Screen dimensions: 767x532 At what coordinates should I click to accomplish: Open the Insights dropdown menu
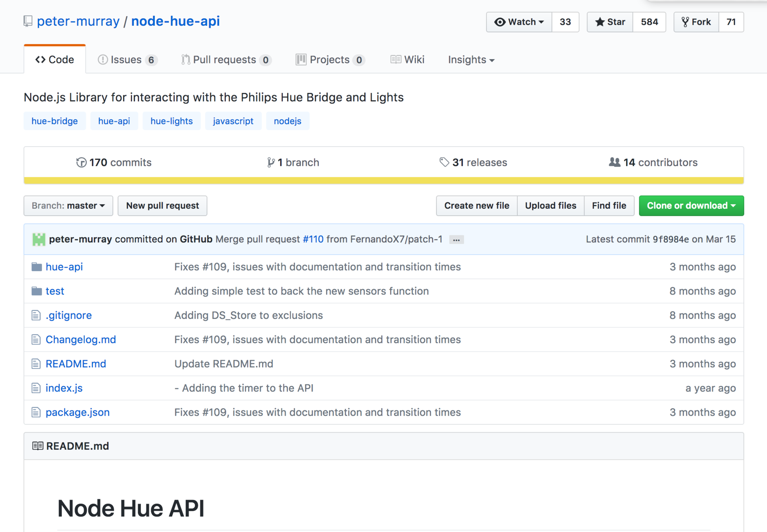(471, 60)
